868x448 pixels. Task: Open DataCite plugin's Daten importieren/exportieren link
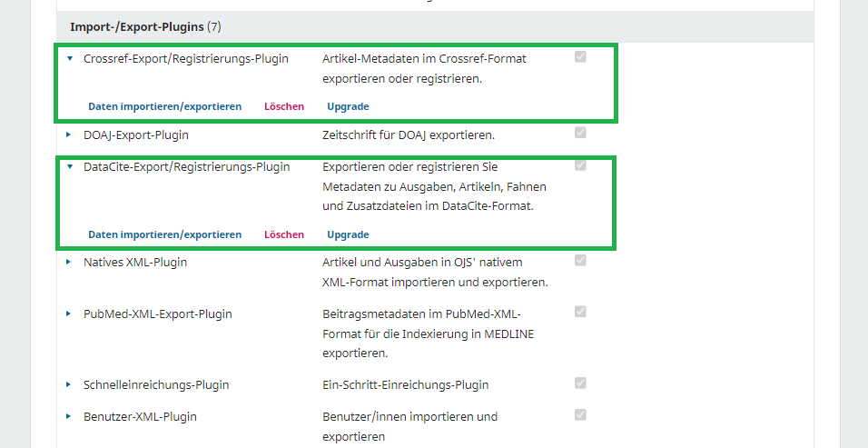click(x=164, y=234)
